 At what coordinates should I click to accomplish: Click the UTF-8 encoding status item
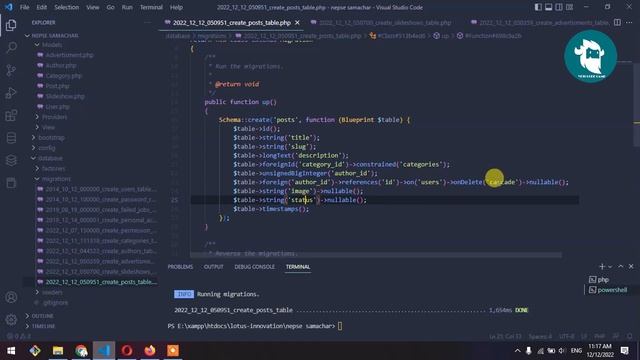click(x=567, y=336)
